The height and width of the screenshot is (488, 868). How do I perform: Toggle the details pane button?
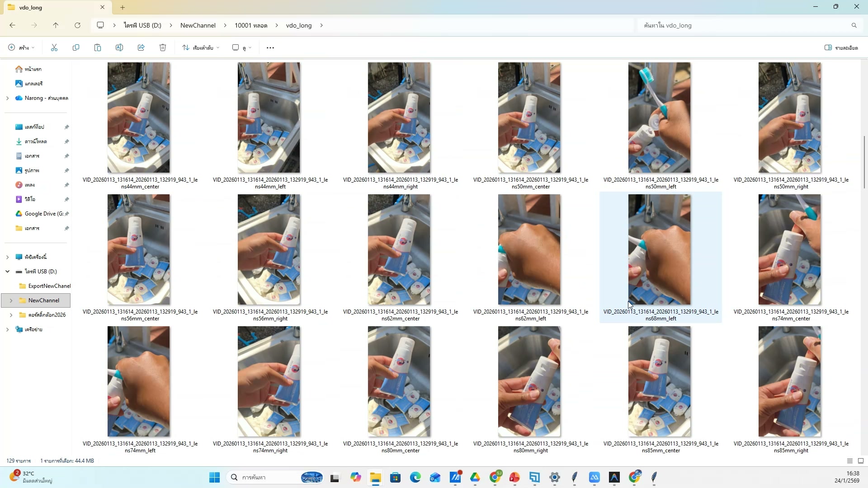[841, 47]
